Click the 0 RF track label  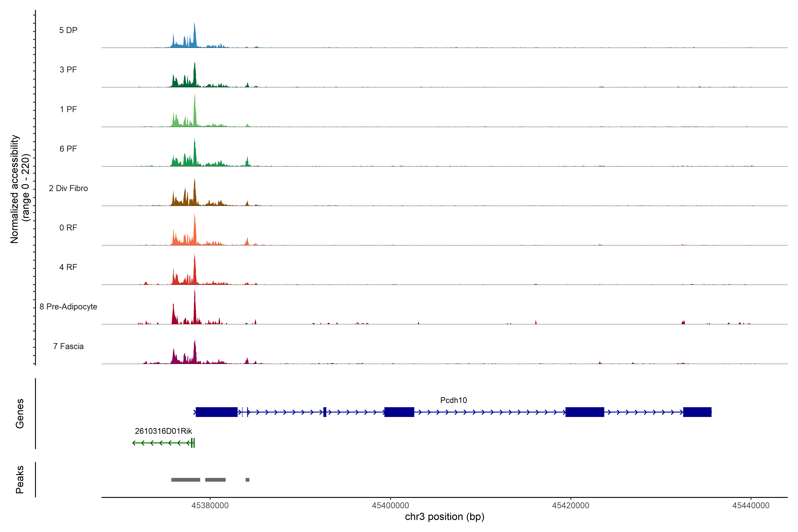[x=68, y=228]
